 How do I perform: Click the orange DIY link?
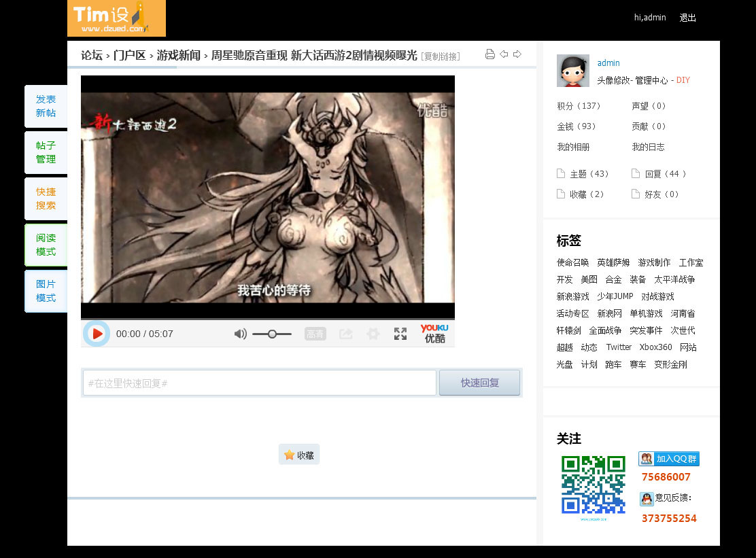[683, 80]
